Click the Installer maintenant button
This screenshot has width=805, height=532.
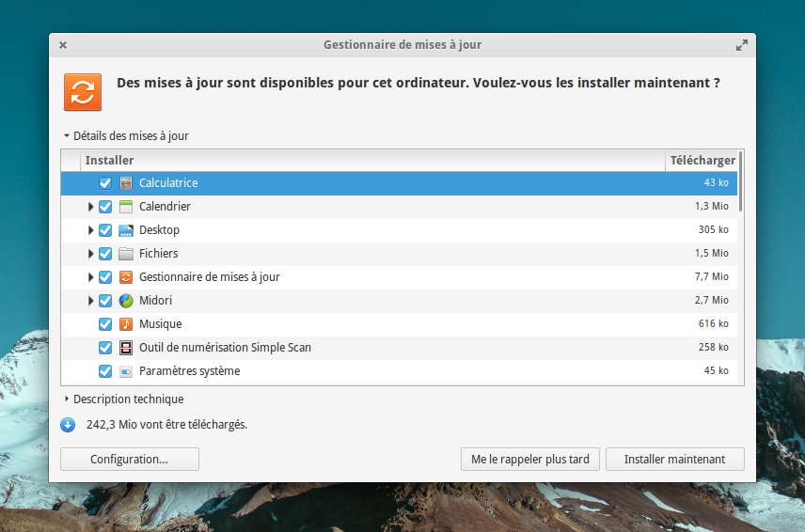[674, 460]
